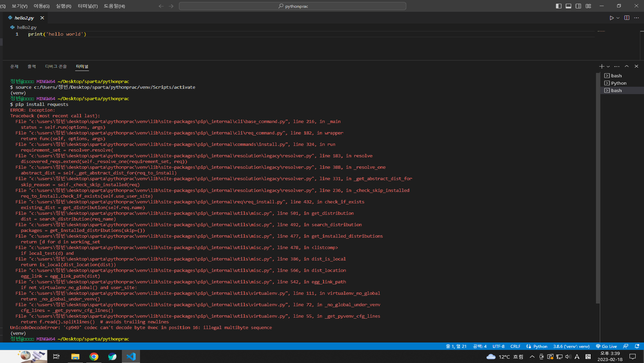Go forward with the navigation arrow

(171, 6)
